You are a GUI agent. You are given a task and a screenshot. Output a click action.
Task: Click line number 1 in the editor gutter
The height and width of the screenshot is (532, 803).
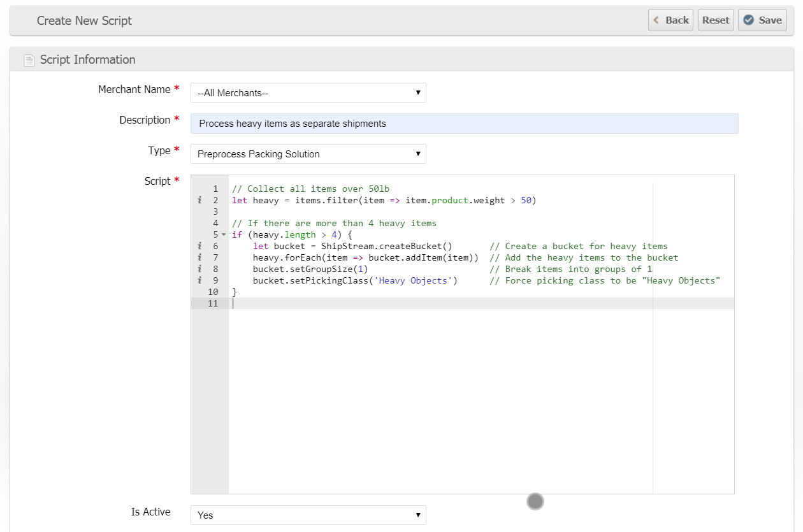point(215,189)
